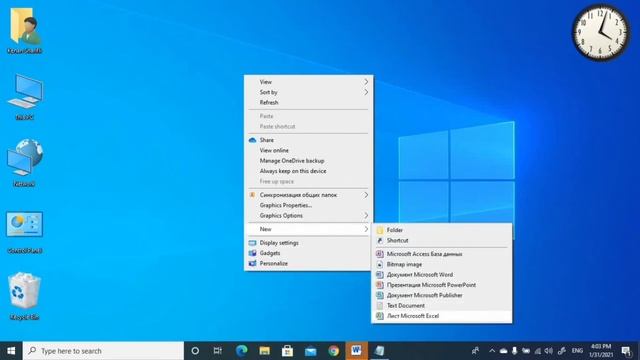The height and width of the screenshot is (360, 640).
Task: Choose Refresh in the context menu
Action: click(308, 102)
